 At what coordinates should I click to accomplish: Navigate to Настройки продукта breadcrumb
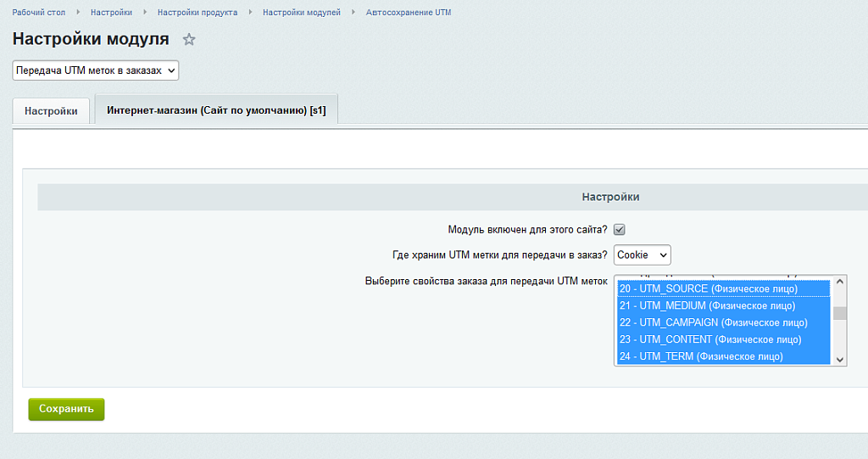197,13
